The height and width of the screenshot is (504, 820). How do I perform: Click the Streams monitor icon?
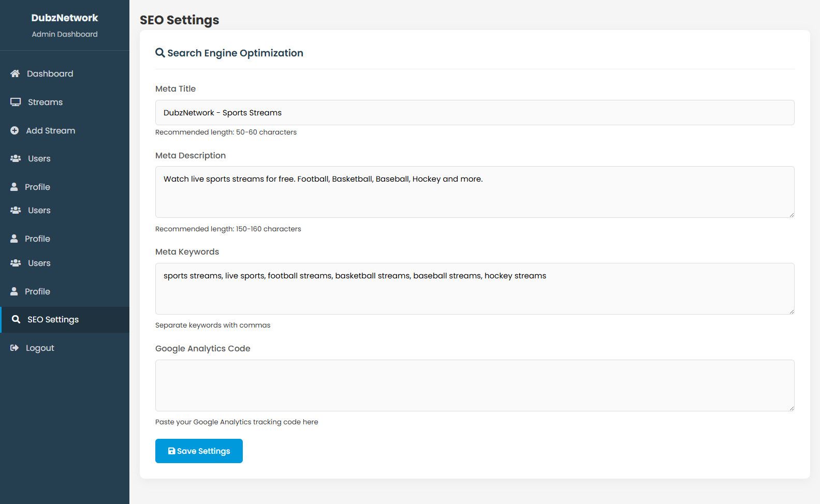(16, 102)
